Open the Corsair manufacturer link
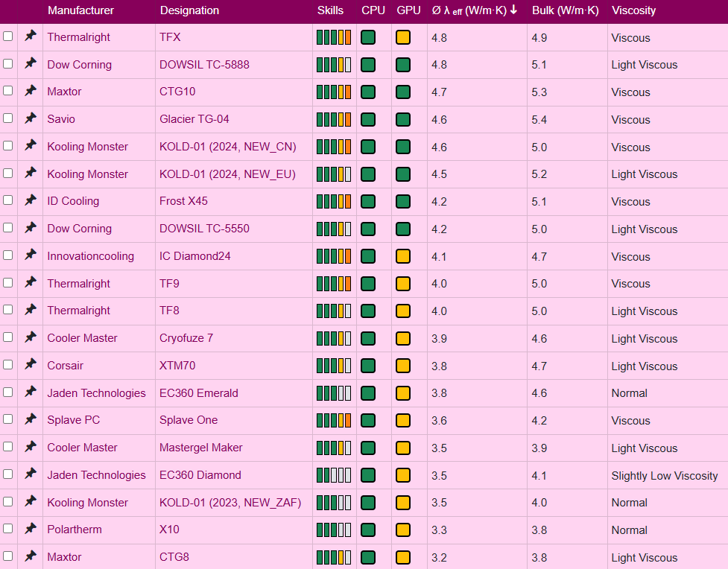728x569 pixels. (x=65, y=366)
